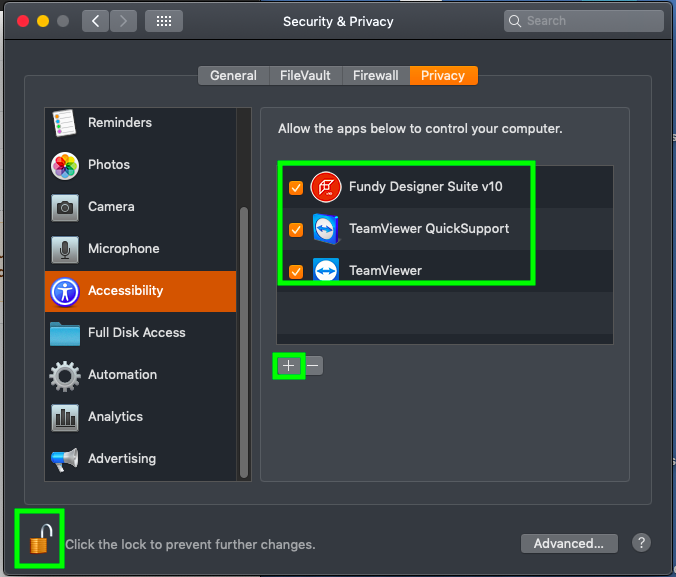Screen dimensions: 676x577
Task: Select the Automation label in list
Action: (x=122, y=374)
